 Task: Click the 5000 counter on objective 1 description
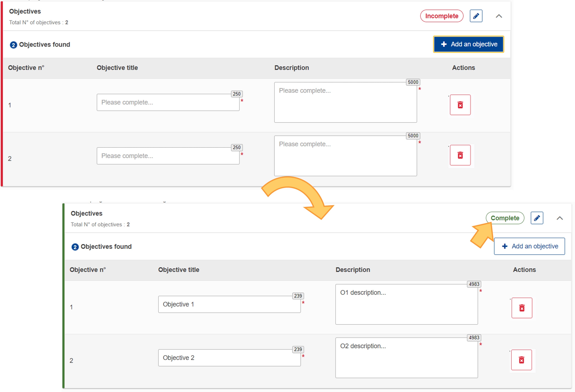click(413, 82)
